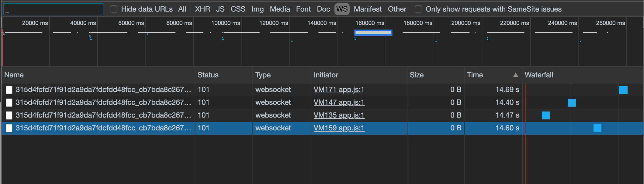Check the box on the first websocket row
The image size is (644, 184).
coord(9,90)
